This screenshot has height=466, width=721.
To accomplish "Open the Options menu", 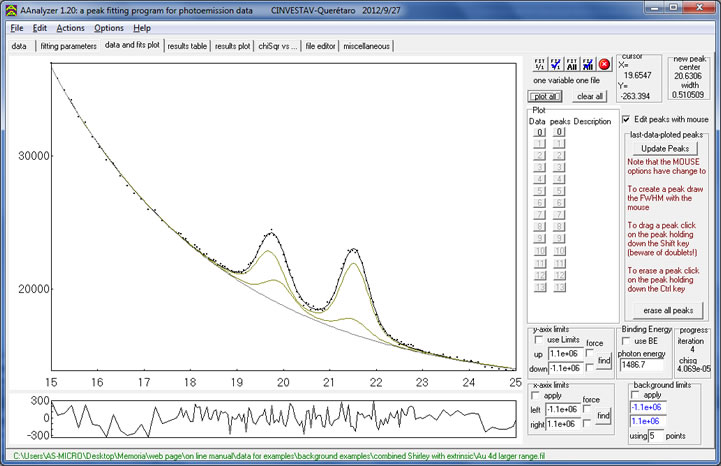I will click(109, 28).
